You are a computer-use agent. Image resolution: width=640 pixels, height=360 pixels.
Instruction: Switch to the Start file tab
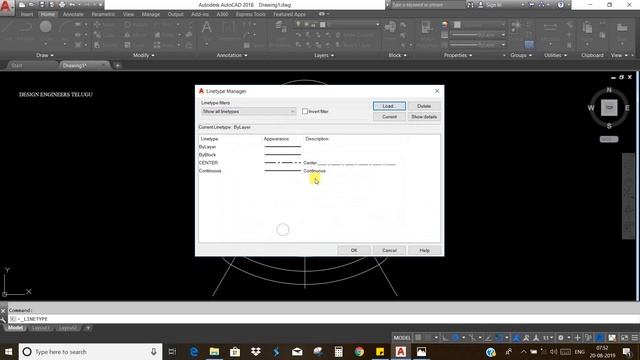(17, 65)
